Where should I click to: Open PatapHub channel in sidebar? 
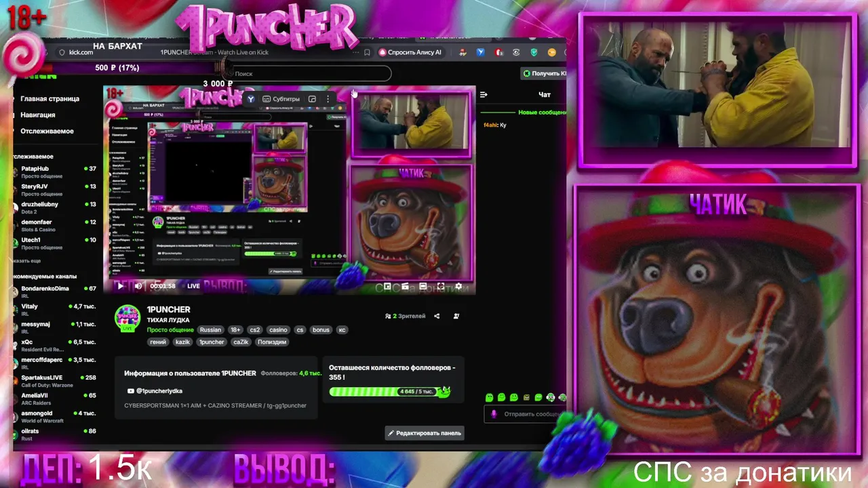point(56,172)
